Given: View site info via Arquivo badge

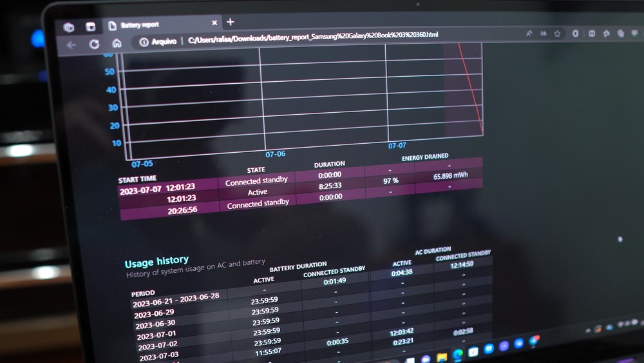Looking at the screenshot, I should tap(158, 41).
